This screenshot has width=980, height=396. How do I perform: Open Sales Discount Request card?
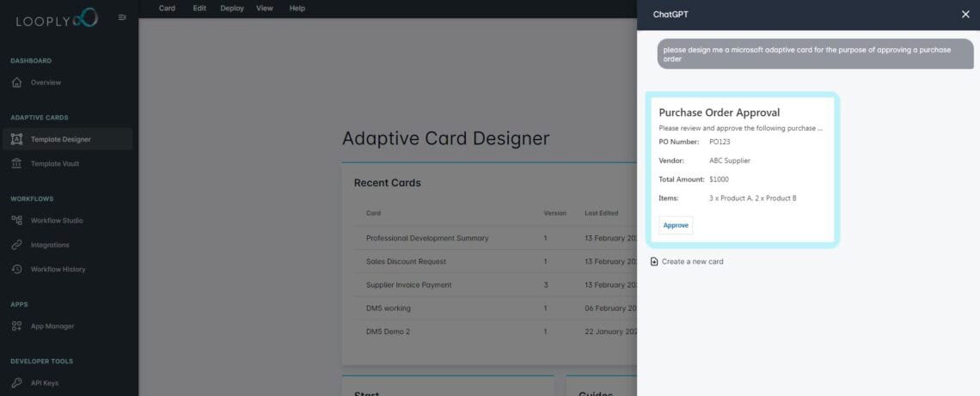coord(407,262)
